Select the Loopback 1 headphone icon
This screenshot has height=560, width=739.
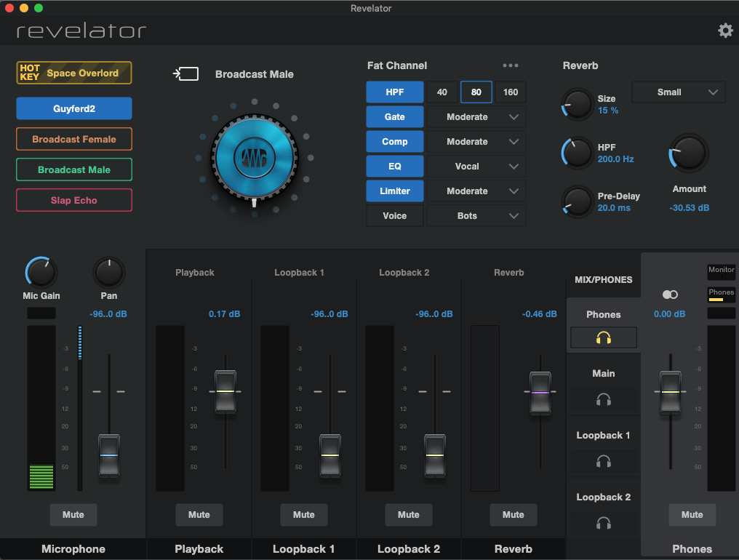pos(603,461)
